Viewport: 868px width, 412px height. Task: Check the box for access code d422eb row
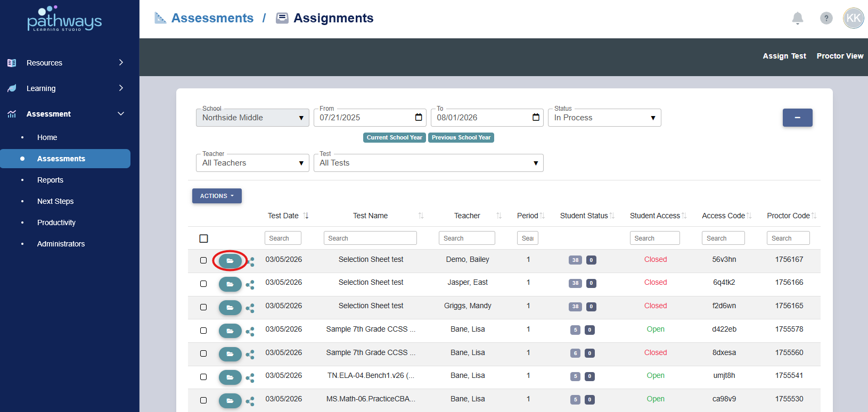coord(203,331)
